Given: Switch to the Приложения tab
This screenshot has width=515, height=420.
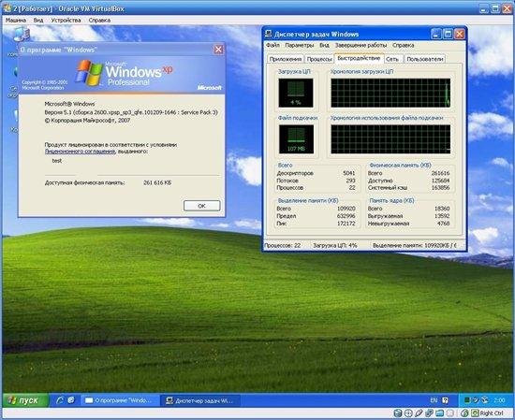Looking at the screenshot, I should pos(286,59).
